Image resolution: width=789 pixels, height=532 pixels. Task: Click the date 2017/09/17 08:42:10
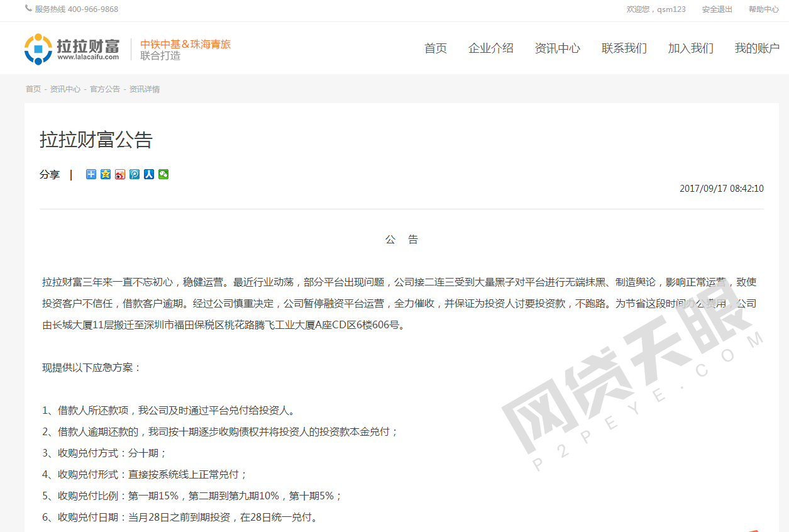point(722,189)
